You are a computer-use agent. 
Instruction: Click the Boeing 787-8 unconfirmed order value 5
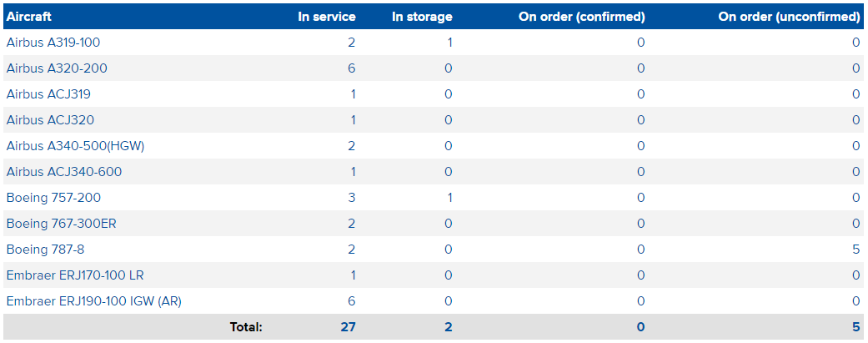[x=856, y=250]
